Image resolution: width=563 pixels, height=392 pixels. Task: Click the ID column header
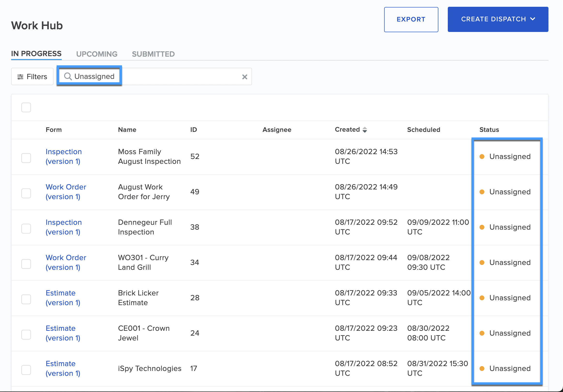pyautogui.click(x=193, y=130)
